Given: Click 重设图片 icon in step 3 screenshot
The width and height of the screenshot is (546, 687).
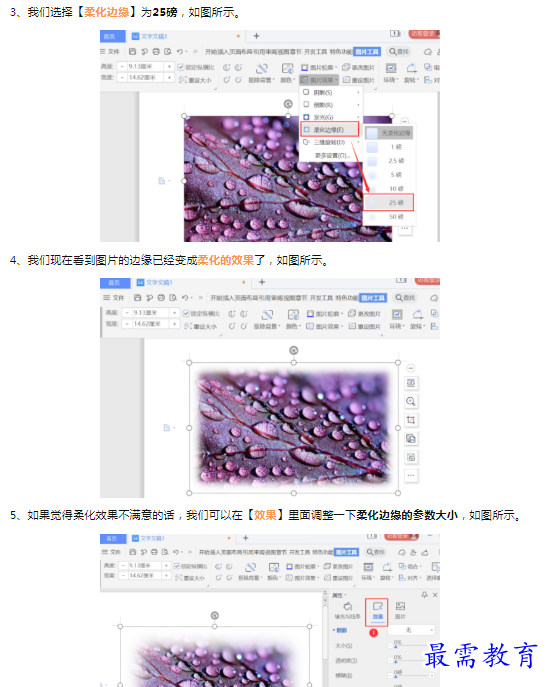Looking at the screenshot, I should click(x=346, y=80).
